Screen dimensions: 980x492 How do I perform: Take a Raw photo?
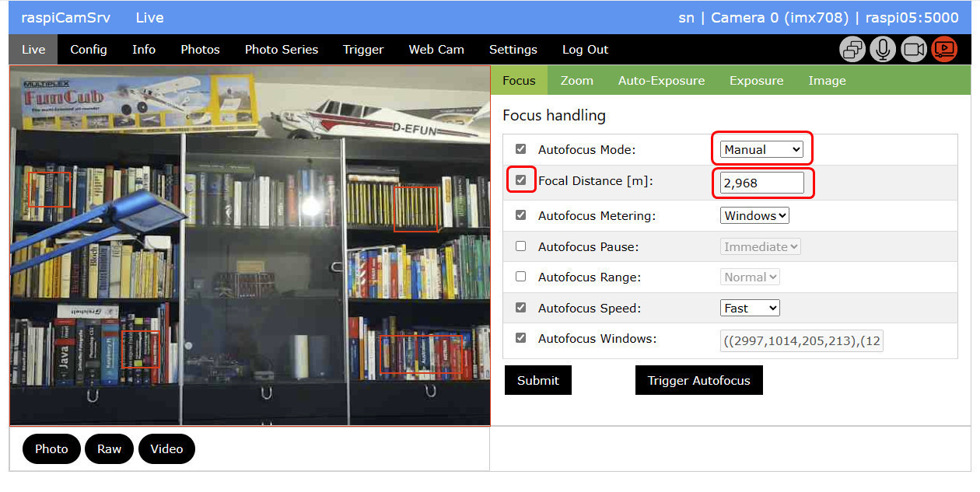[x=109, y=449]
